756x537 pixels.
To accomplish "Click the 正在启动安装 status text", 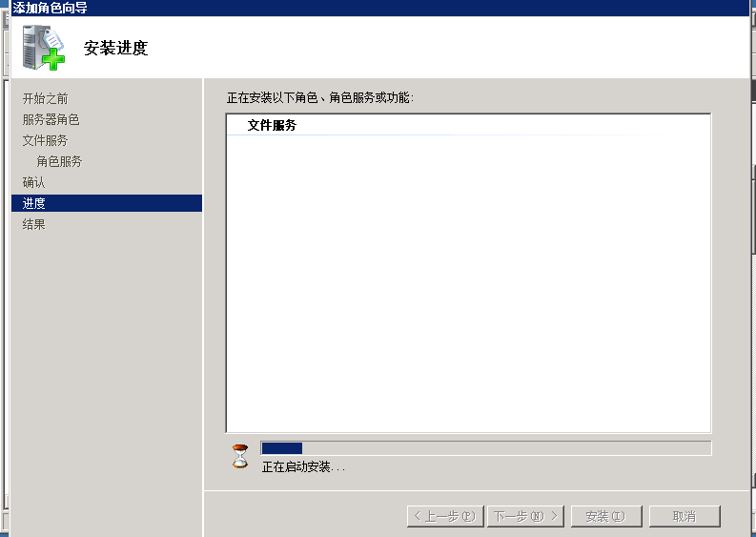I will [x=303, y=467].
